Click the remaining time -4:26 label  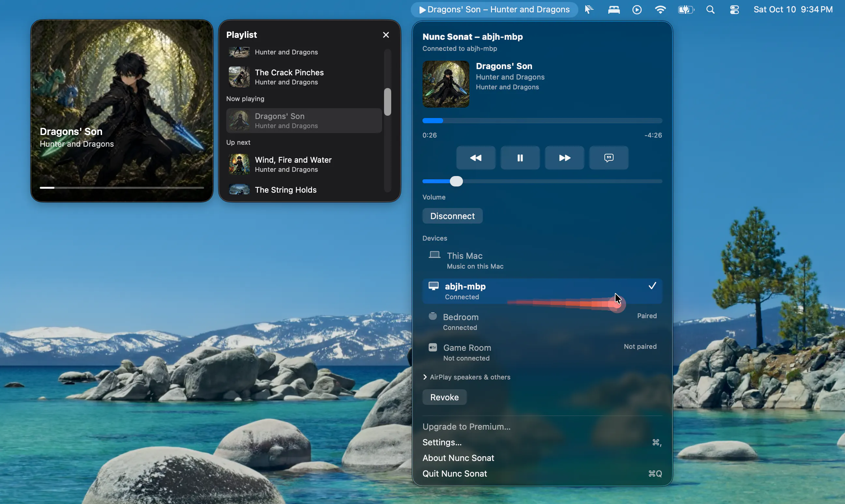(x=653, y=135)
